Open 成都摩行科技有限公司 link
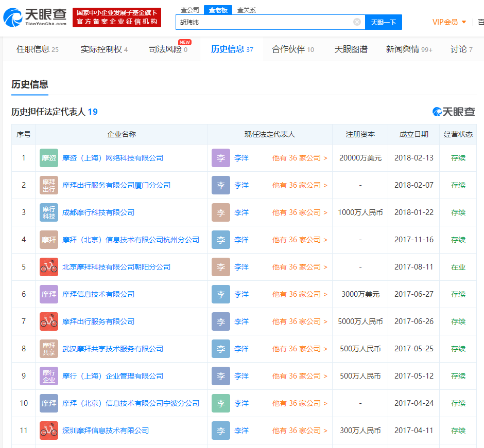This screenshot has width=484, height=448. tap(98, 212)
